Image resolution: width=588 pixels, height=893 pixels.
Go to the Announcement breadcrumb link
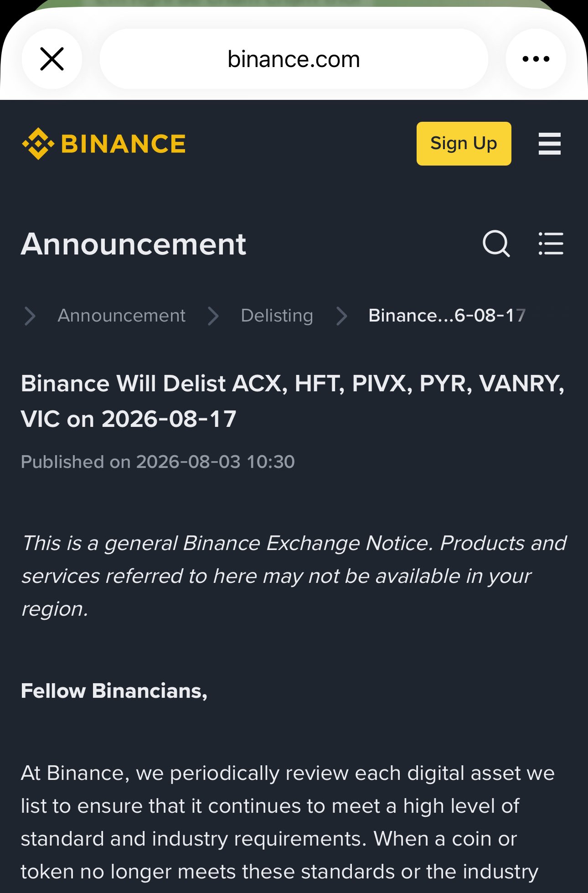(x=122, y=316)
